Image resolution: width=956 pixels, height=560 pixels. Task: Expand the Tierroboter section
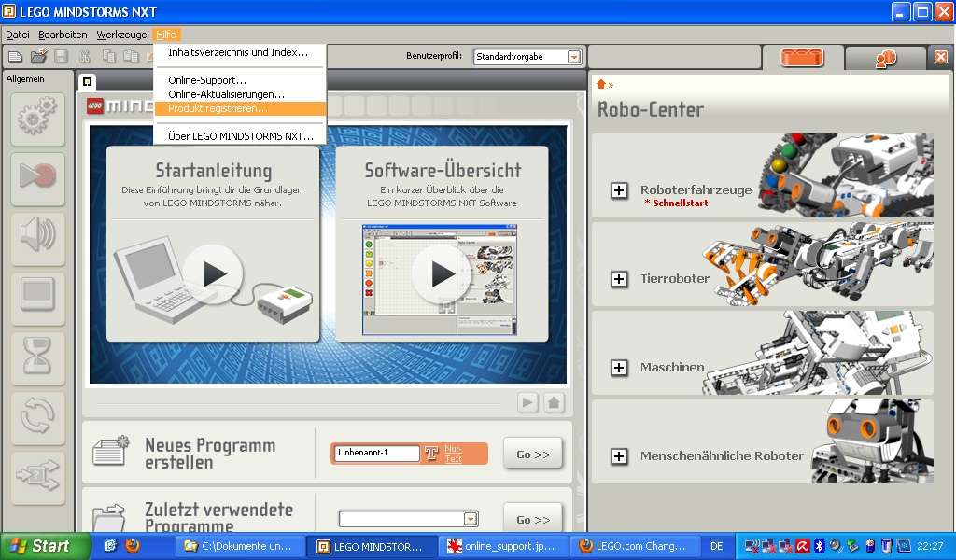click(619, 277)
